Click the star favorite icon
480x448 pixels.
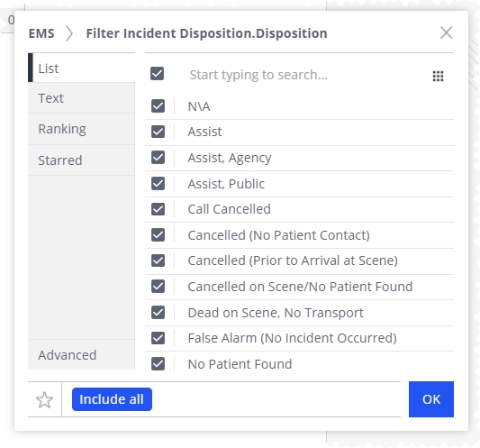[x=45, y=399]
